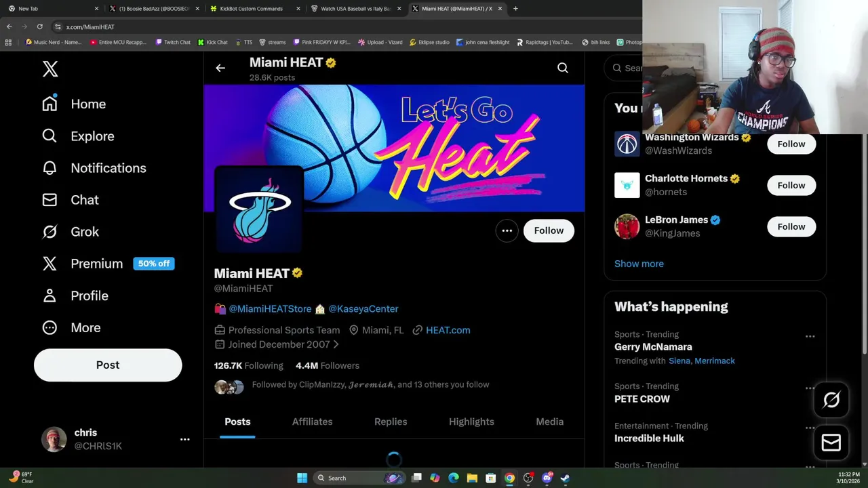The width and height of the screenshot is (868, 488).
Task: Follow LeBron James
Action: (x=791, y=226)
